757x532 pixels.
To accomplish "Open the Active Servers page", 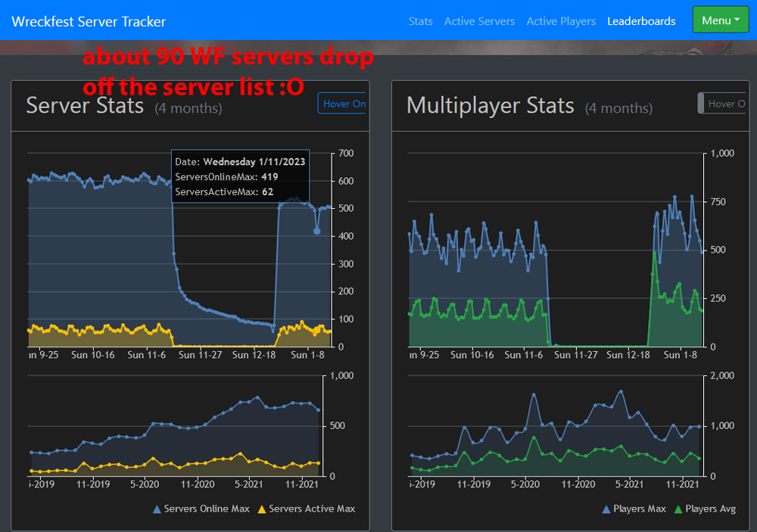I will click(x=479, y=21).
